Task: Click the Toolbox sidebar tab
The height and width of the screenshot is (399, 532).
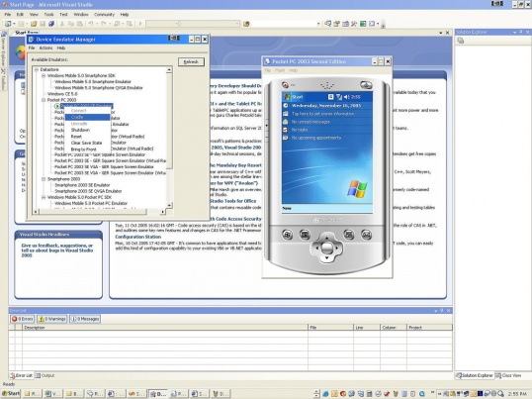Action: click(x=3, y=79)
